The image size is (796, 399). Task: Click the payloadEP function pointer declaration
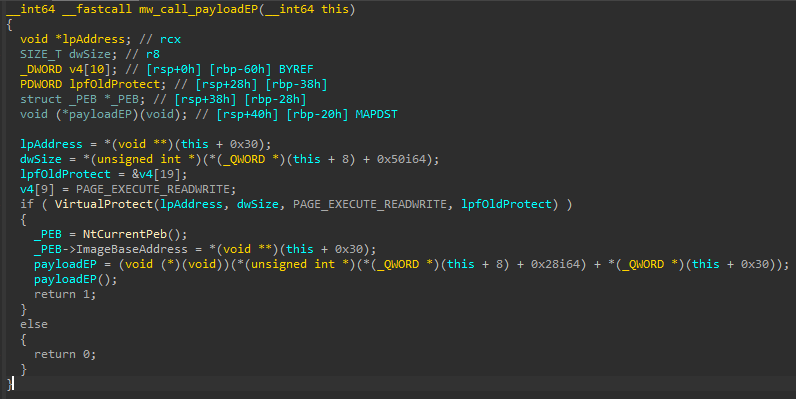[x=104, y=114]
